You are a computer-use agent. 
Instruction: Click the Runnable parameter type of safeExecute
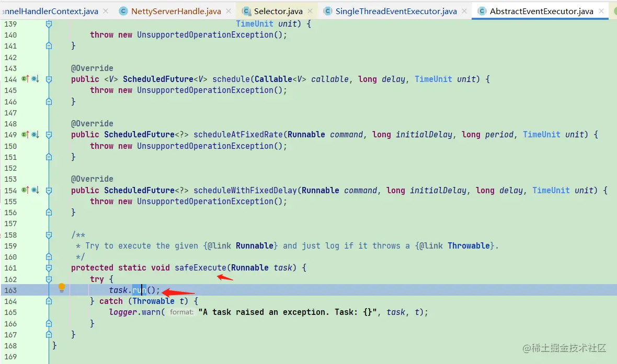click(x=250, y=268)
